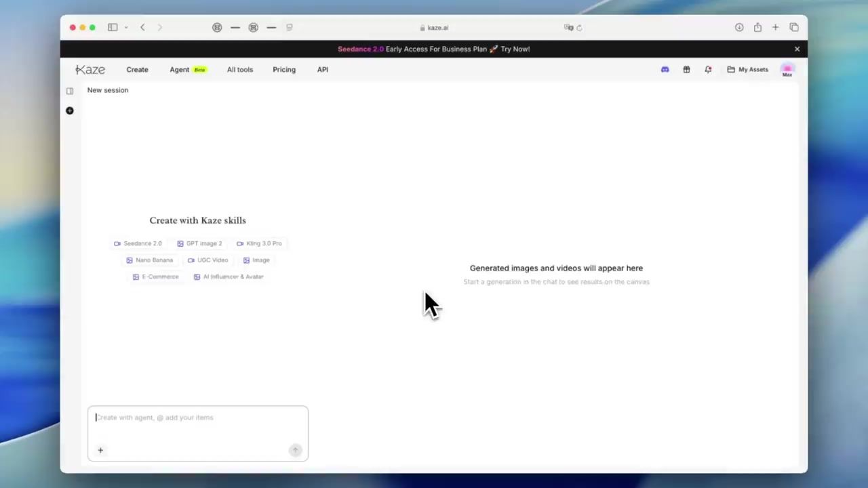The width and height of the screenshot is (868, 488).
Task: Dismiss the Seedance 2.0 promo banner
Action: pos(797,49)
